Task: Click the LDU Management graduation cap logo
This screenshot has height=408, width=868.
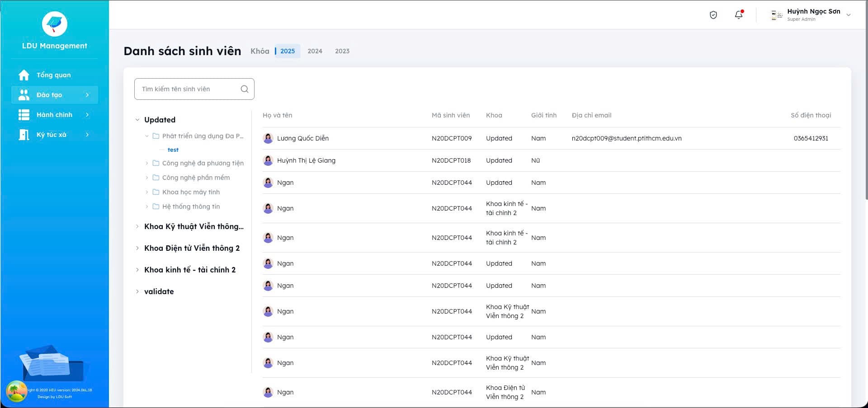Action: [55, 24]
